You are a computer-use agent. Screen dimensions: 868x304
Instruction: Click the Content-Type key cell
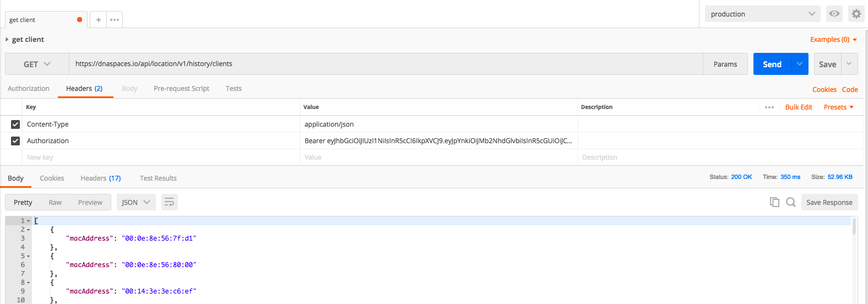click(x=162, y=124)
